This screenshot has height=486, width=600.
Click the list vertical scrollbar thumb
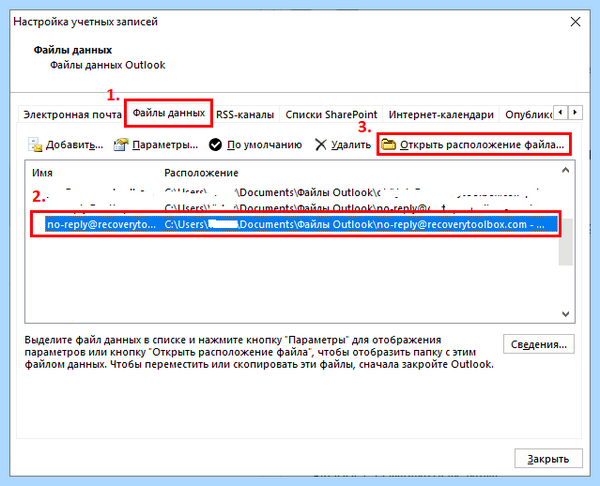(x=566, y=241)
